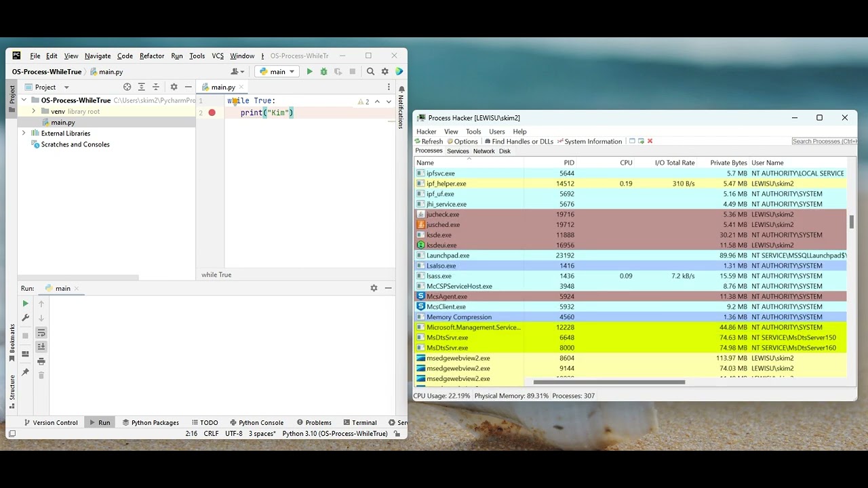Sort processes by PID column header
The height and width of the screenshot is (488, 868).
[x=569, y=163]
